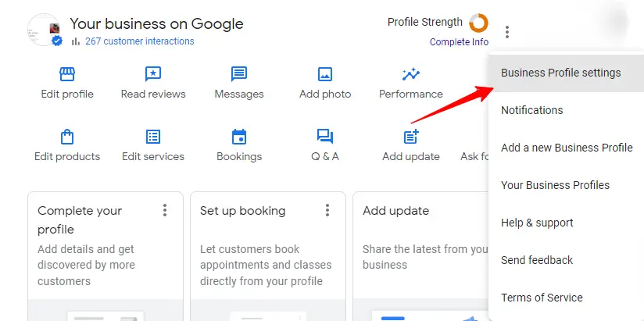Select Add a new Business Profile
This screenshot has width=644, height=321.
pos(567,148)
